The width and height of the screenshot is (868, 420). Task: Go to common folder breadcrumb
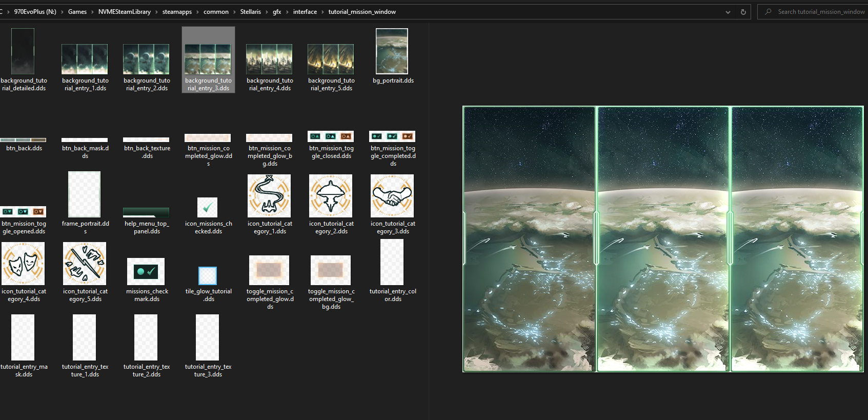pyautogui.click(x=216, y=12)
